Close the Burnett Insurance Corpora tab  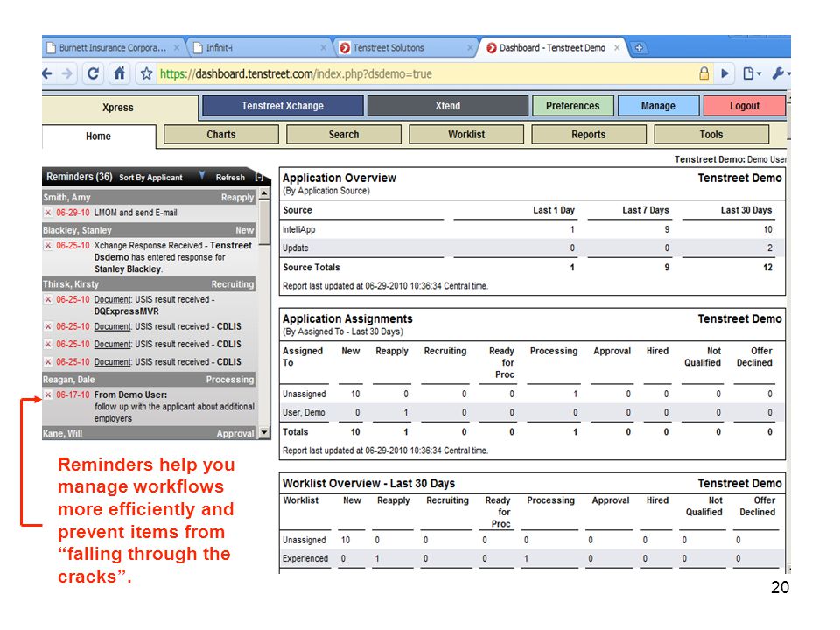(x=177, y=47)
